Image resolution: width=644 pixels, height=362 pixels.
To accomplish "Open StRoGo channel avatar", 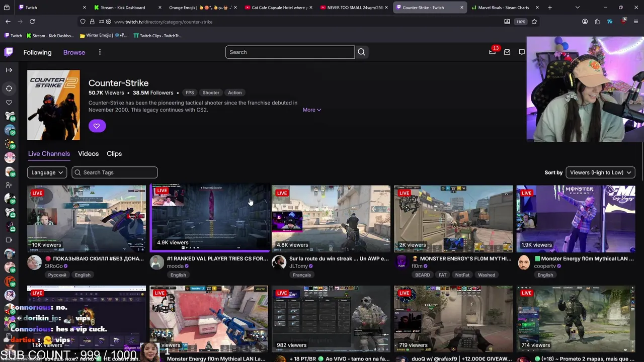I will click(x=34, y=262).
